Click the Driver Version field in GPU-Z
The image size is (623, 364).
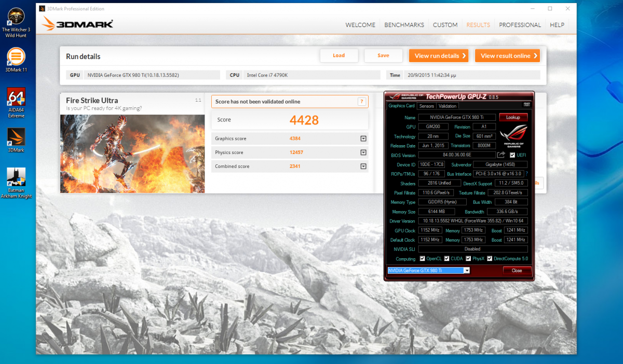(473, 221)
